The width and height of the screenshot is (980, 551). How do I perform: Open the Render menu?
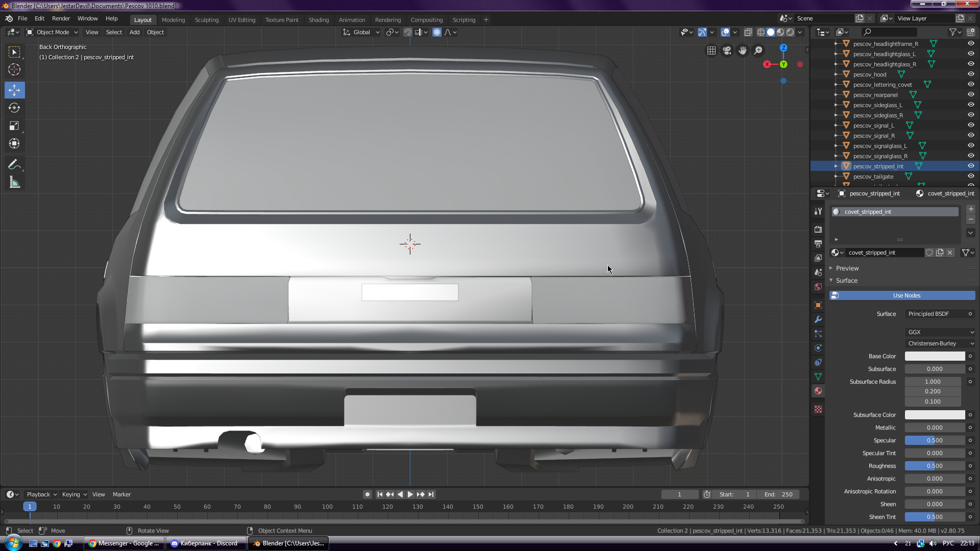point(61,18)
